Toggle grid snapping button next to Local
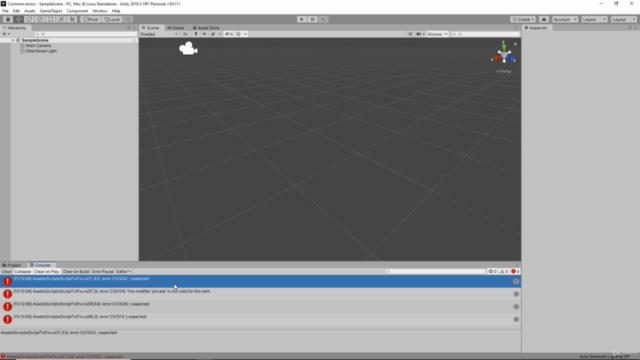 tap(128, 19)
